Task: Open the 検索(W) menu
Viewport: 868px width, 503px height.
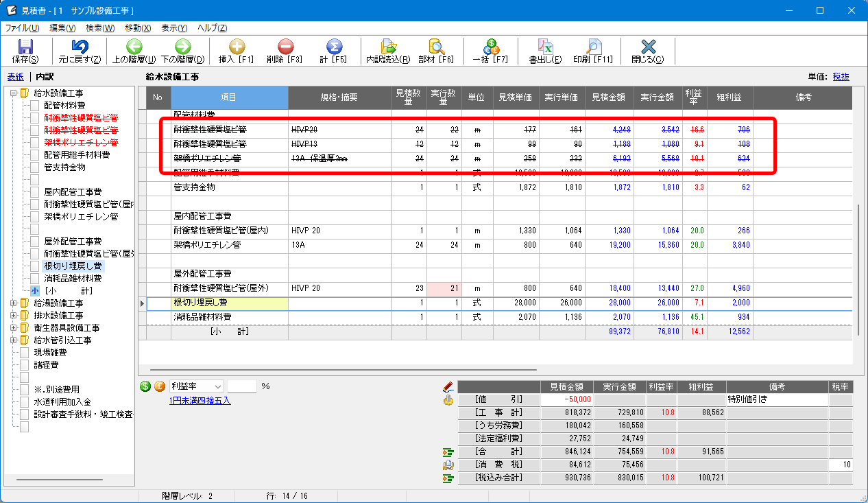Action: 100,28
